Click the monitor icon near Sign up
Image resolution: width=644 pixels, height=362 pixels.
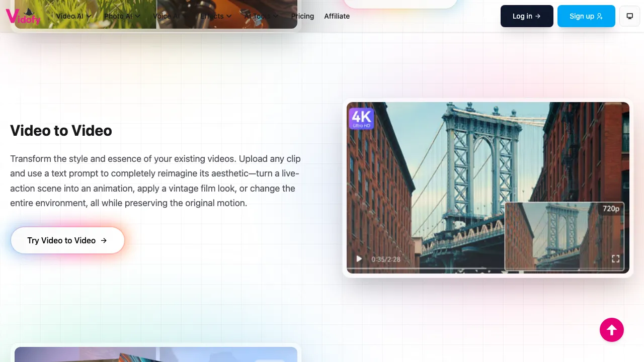point(629,16)
